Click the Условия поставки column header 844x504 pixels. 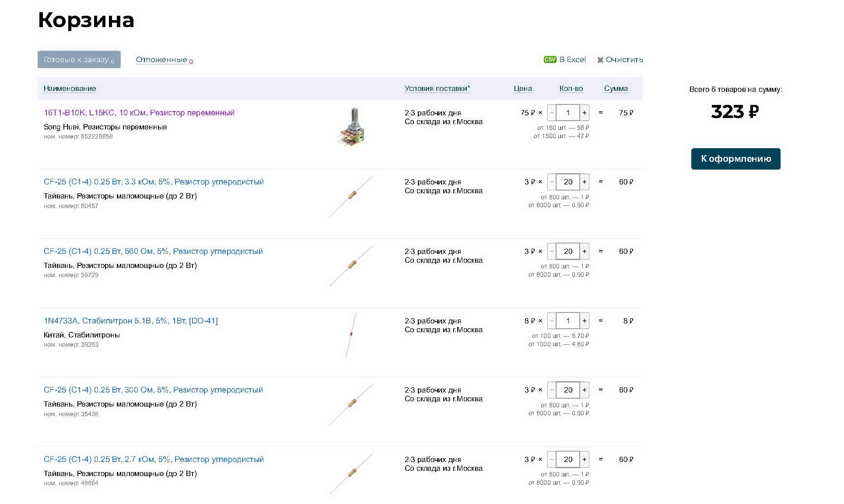437,88
